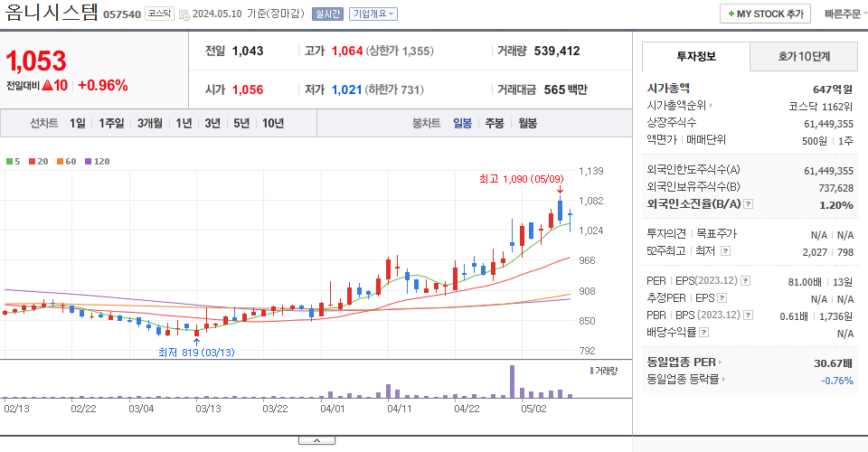This screenshot has width=868, height=452.
Task: Switch to the 호가10단계 tab
Action: pyautogui.click(x=804, y=56)
